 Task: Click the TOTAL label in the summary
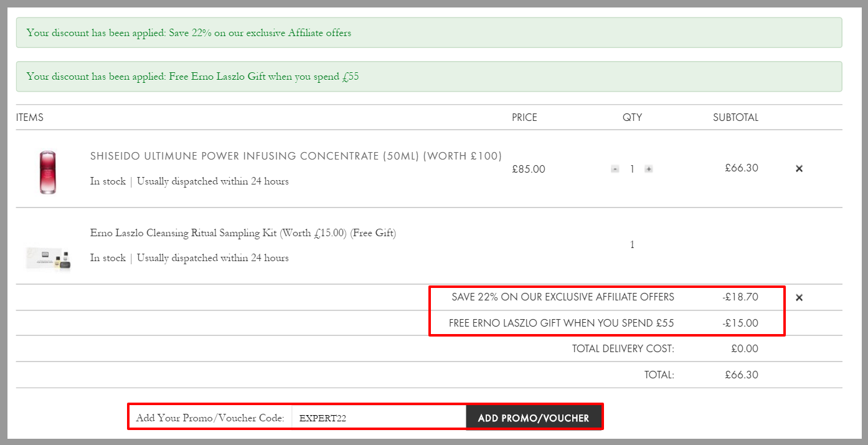pyautogui.click(x=659, y=375)
